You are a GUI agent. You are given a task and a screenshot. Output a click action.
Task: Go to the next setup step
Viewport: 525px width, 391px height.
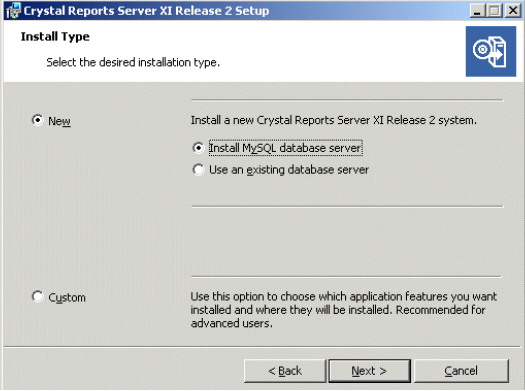(x=369, y=371)
